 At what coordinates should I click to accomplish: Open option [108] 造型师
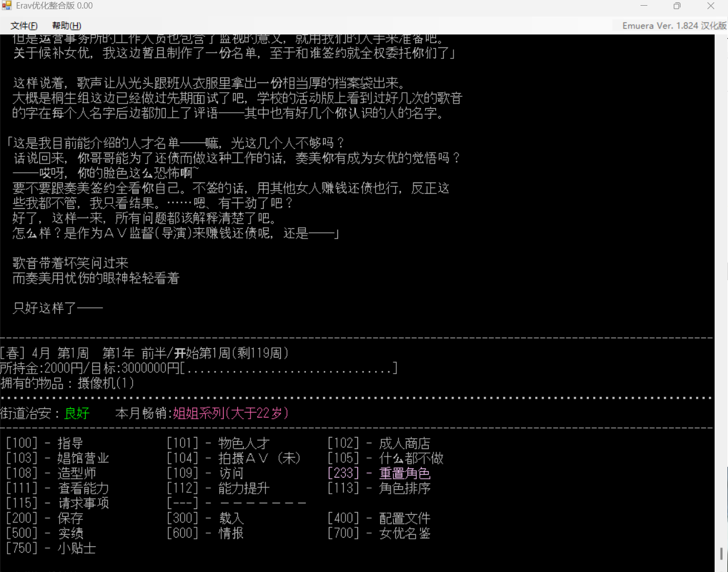[51, 473]
